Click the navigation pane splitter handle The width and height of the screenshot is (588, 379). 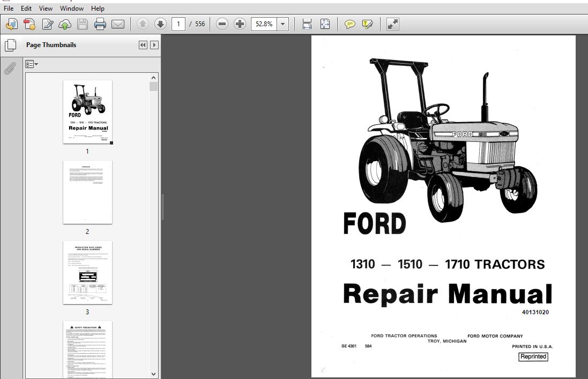162,207
